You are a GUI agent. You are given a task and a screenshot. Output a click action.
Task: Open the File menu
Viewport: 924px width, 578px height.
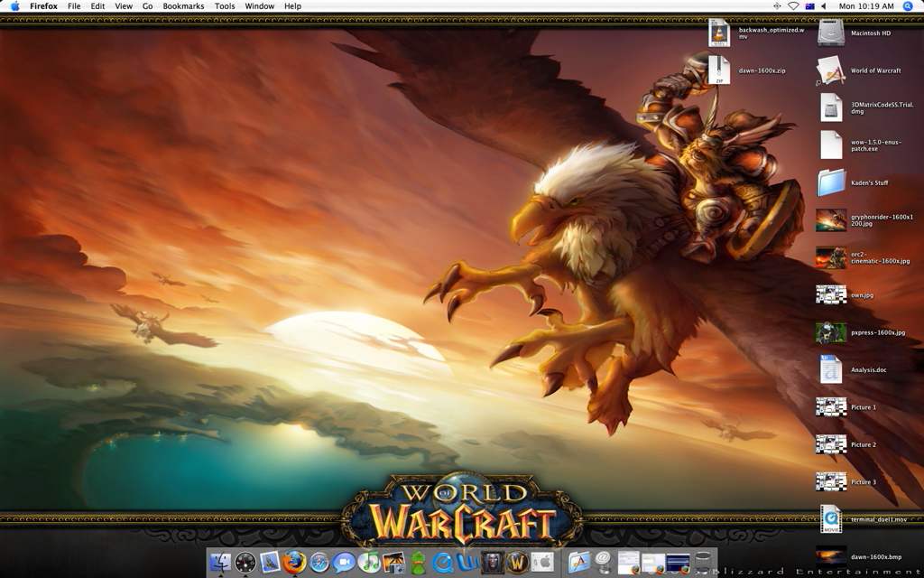point(74,6)
